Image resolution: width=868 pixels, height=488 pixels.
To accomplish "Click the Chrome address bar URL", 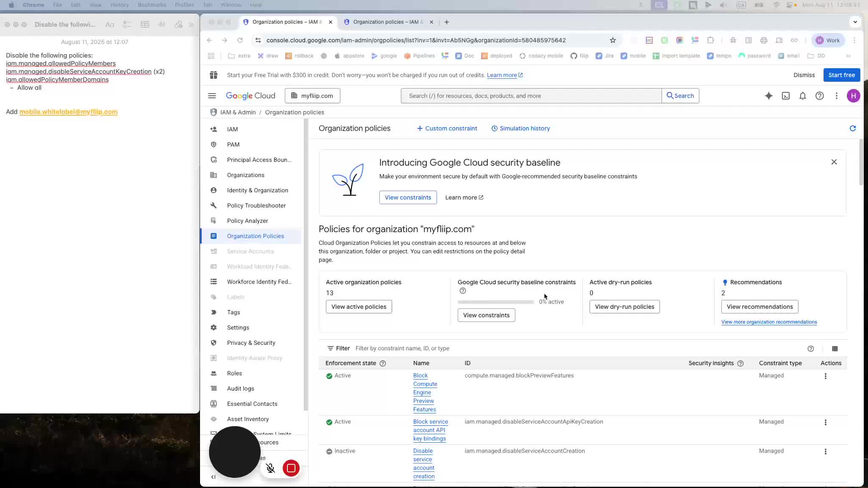I will coord(416,40).
